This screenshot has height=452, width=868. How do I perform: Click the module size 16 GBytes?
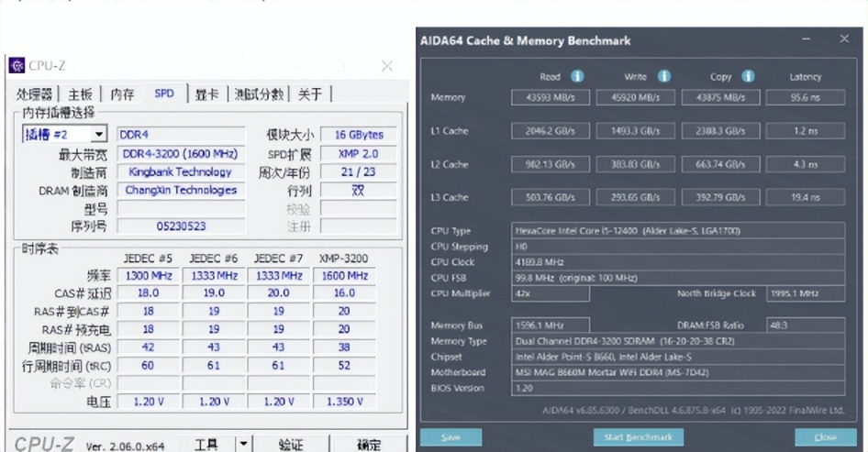[x=359, y=135]
